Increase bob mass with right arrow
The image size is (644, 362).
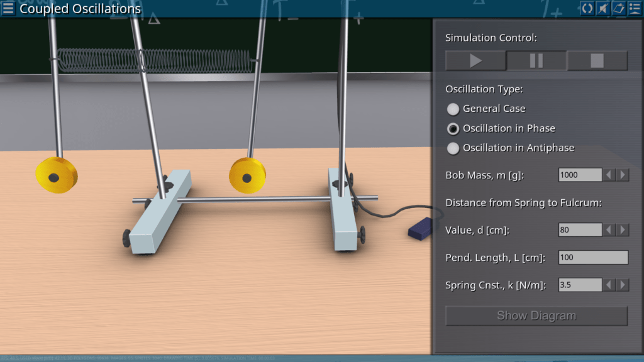pyautogui.click(x=623, y=175)
